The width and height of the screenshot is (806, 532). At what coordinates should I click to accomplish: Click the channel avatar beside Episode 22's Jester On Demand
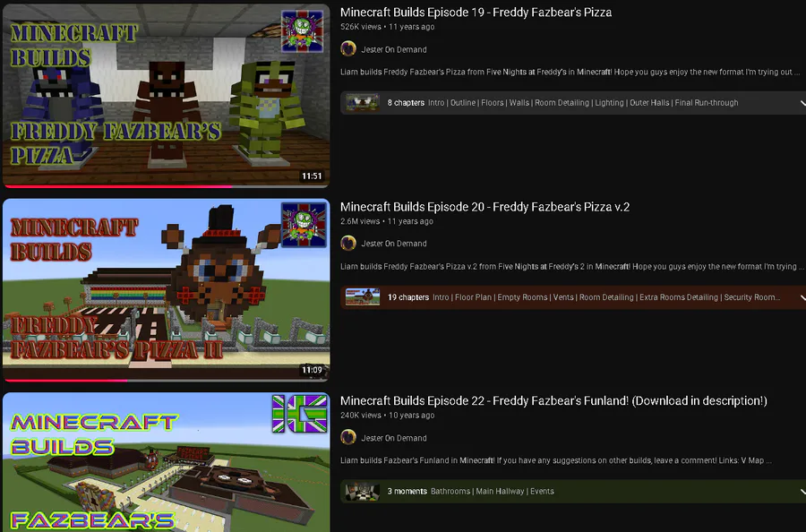[348, 437]
